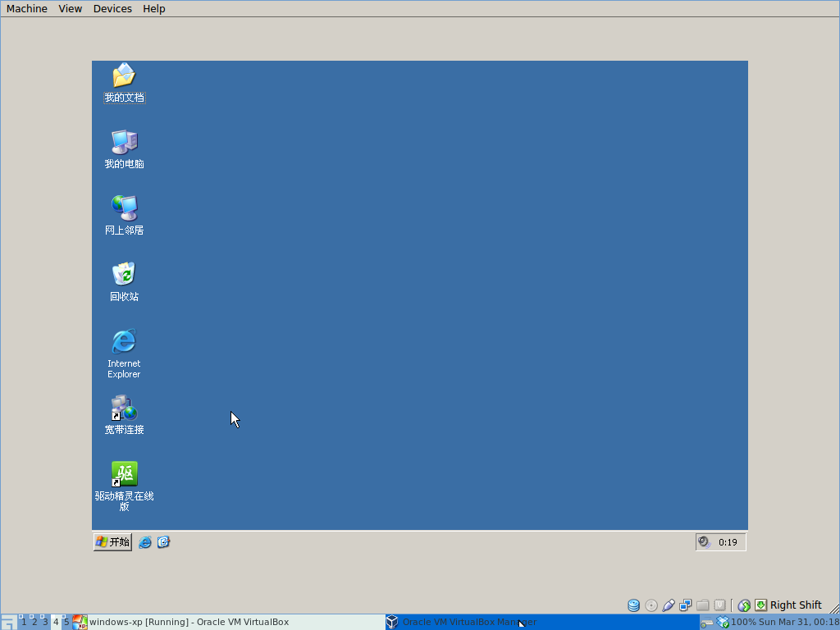Click the mouse integration indicator

click(744, 605)
